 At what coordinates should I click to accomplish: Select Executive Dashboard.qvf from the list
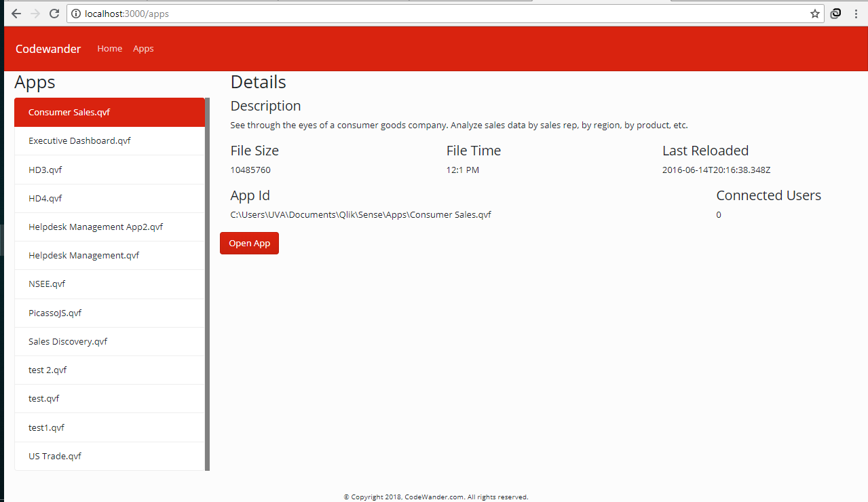pos(109,141)
